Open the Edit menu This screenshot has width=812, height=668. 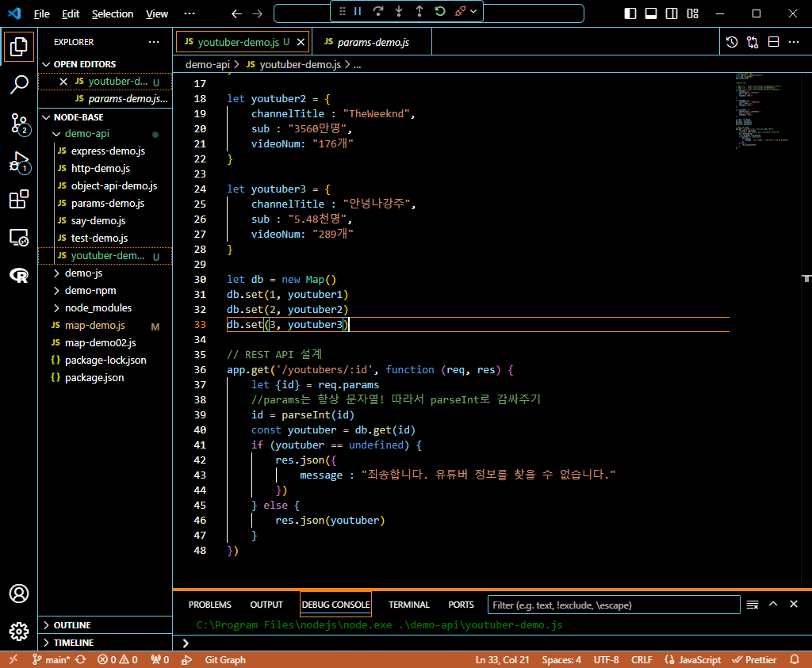pos(71,14)
